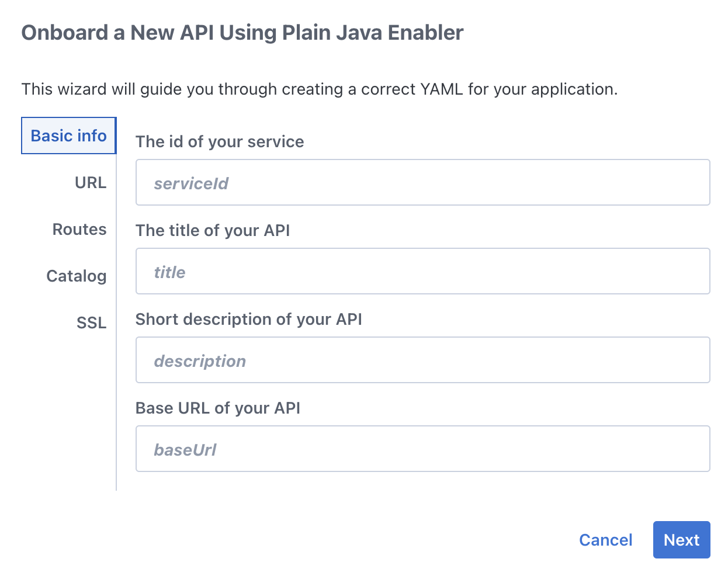Focus the serviceId input field
Viewport: 728px width, 576px height.
click(x=422, y=183)
